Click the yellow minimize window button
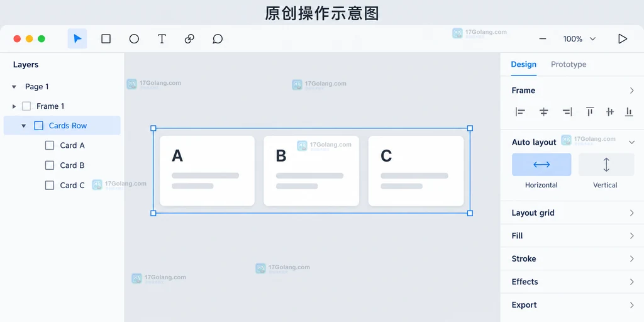This screenshot has width=644, height=322. pyautogui.click(x=29, y=39)
